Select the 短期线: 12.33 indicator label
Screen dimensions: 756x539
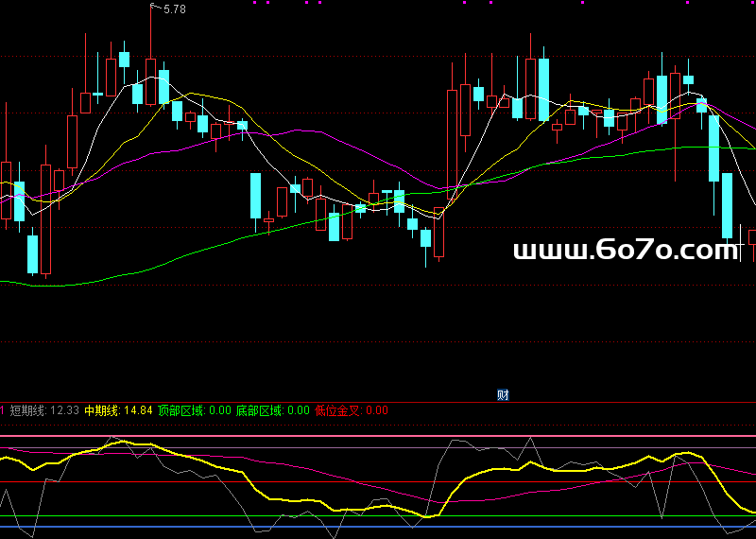click(44, 410)
